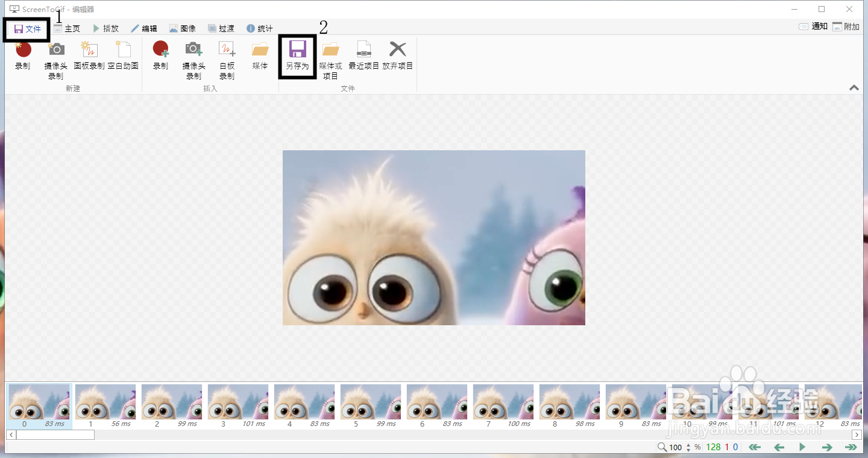Viewport: 868px width, 458px height.
Task: Open the 图像 tab
Action: click(183, 28)
